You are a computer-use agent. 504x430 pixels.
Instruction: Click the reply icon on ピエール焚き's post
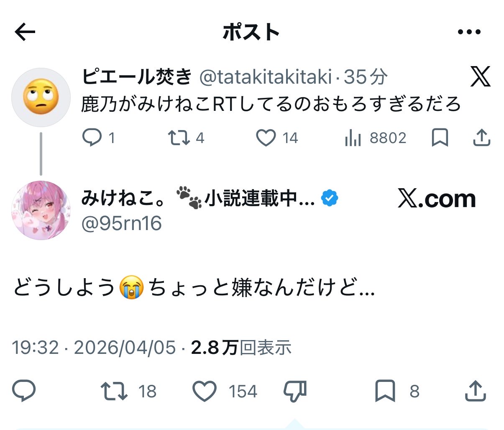click(x=92, y=138)
